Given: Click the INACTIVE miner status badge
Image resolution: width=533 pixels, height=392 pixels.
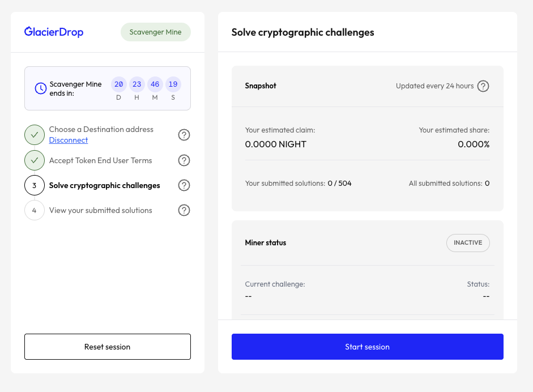Looking at the screenshot, I should tap(467, 242).
